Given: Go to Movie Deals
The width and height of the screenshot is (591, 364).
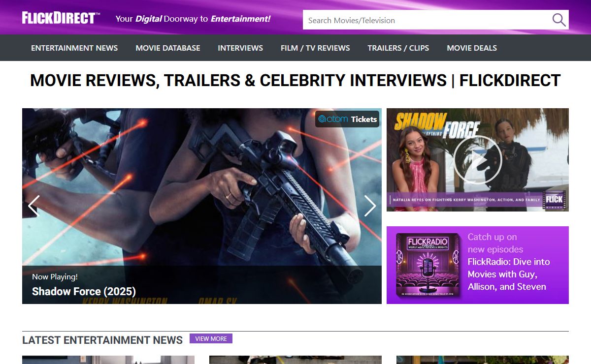Looking at the screenshot, I should (x=472, y=48).
